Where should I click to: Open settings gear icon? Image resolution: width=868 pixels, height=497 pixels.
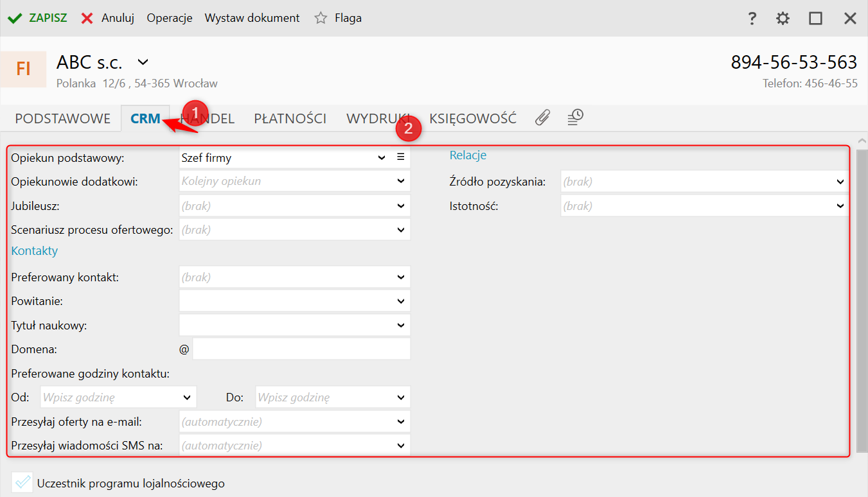click(x=783, y=19)
